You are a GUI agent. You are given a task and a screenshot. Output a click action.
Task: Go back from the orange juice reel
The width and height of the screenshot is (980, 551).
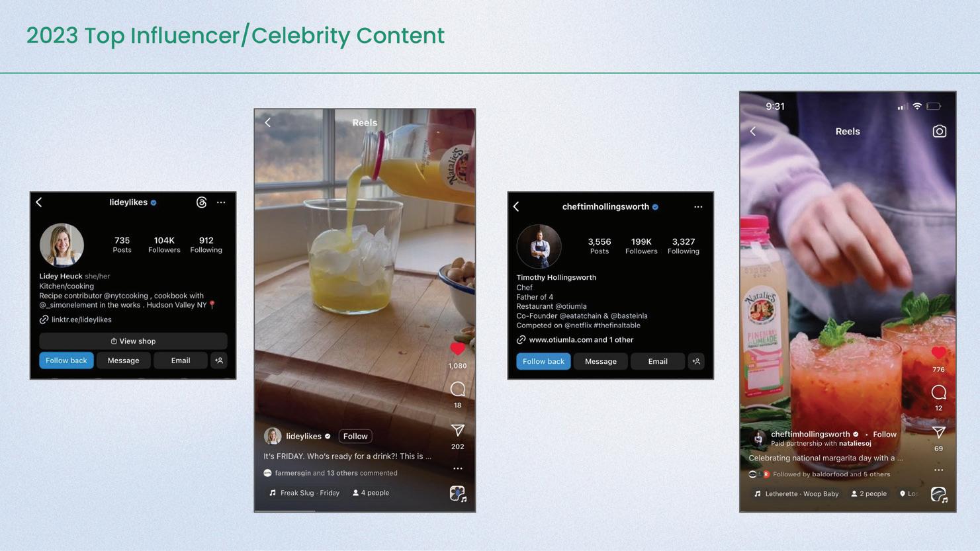click(268, 122)
